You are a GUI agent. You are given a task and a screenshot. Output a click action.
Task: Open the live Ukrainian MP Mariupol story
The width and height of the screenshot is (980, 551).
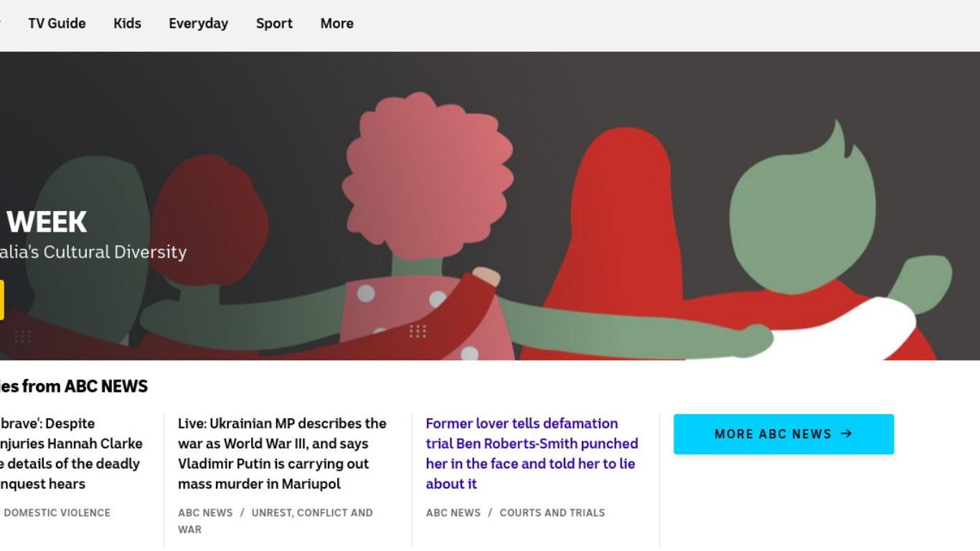point(282,453)
